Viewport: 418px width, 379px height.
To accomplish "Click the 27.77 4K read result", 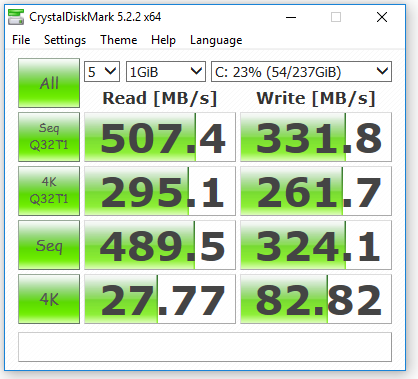I will pos(160,299).
